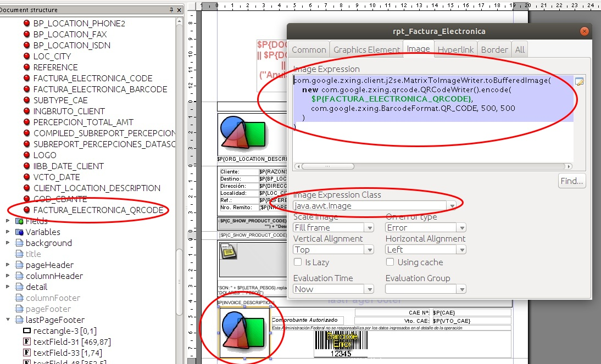Click the lastPageFooter band icon

[x=19, y=320]
